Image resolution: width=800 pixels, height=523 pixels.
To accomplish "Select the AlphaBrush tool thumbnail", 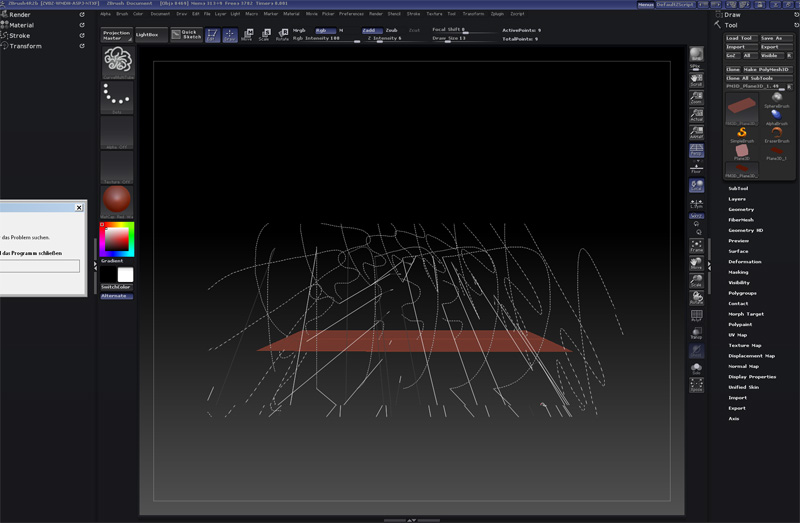I will [x=776, y=117].
